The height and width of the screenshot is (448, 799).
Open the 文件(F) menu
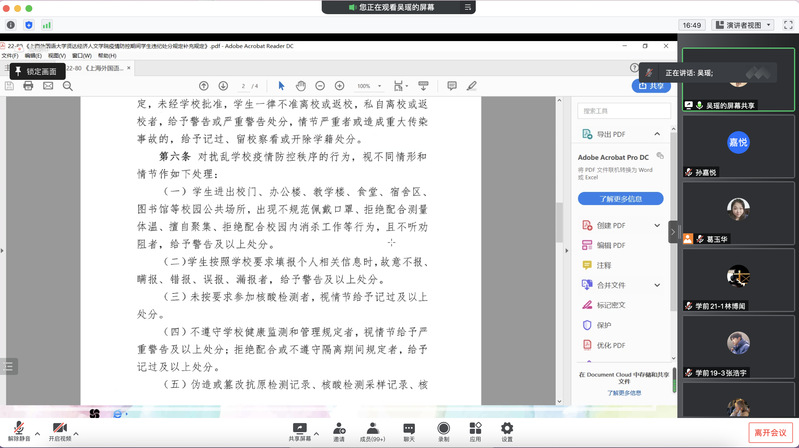pos(10,56)
